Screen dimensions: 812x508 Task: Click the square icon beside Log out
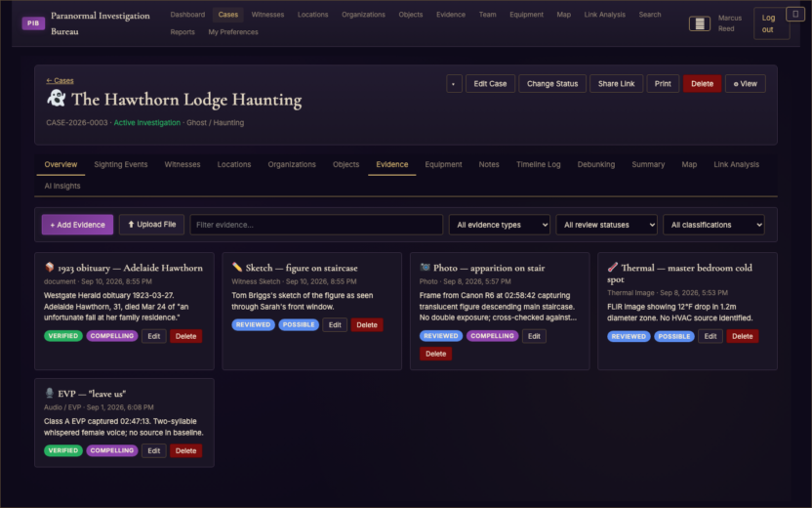click(795, 14)
